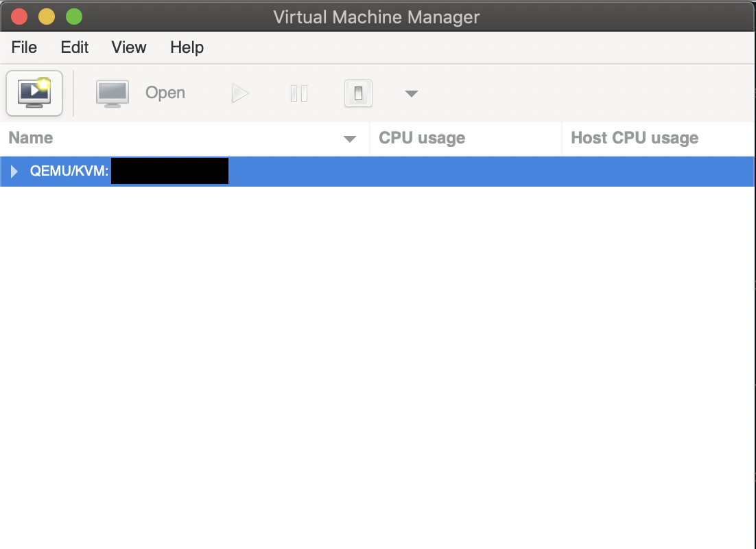756x549 pixels.
Task: Open the shutdown options dropdown arrow
Action: pos(411,93)
